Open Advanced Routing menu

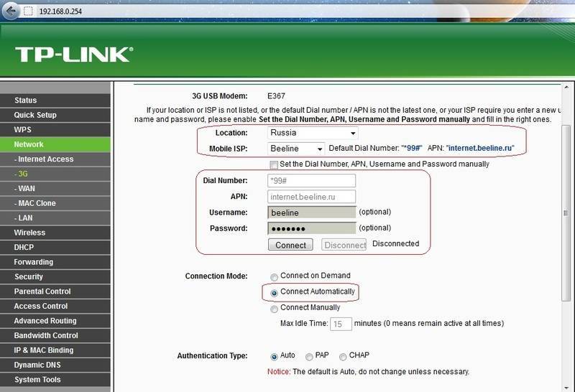coord(55,320)
